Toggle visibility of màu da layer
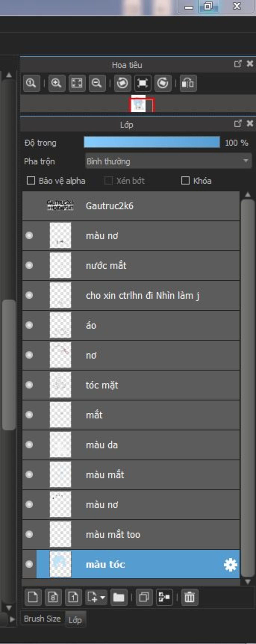 pyautogui.click(x=29, y=445)
